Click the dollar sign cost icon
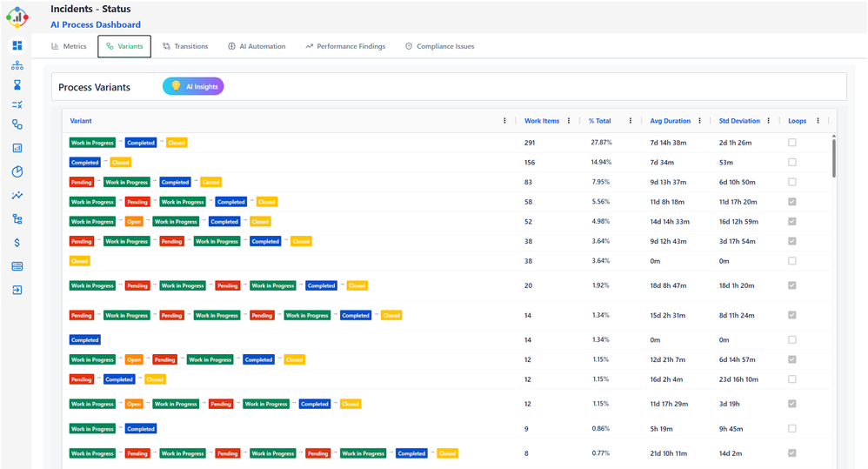The height and width of the screenshot is (469, 868). click(x=17, y=243)
